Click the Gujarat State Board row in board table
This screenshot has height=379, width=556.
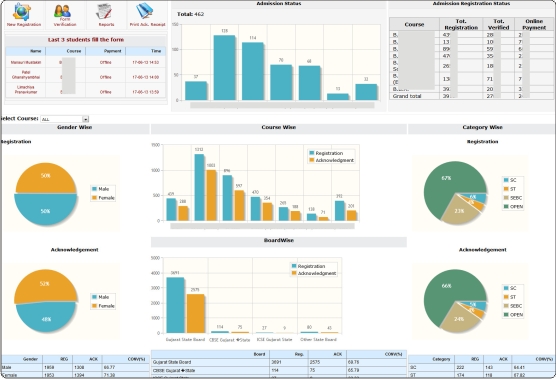coord(279,362)
